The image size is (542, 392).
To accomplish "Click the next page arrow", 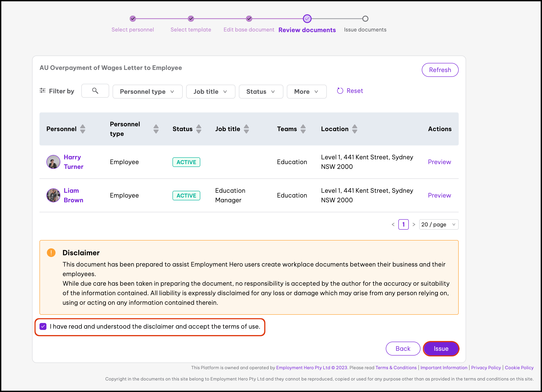I will pos(414,224).
